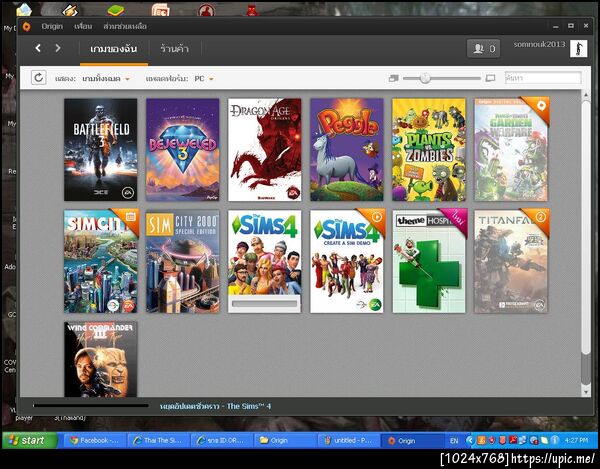Image resolution: width=600 pixels, height=469 pixels.
Task: Click the orange badge on Titanfall tile
Action: (x=539, y=219)
